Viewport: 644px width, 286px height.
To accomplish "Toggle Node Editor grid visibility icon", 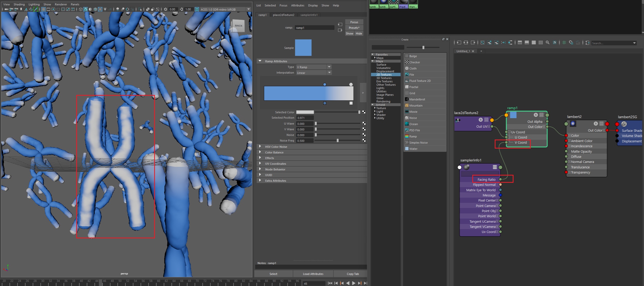I will (x=564, y=43).
